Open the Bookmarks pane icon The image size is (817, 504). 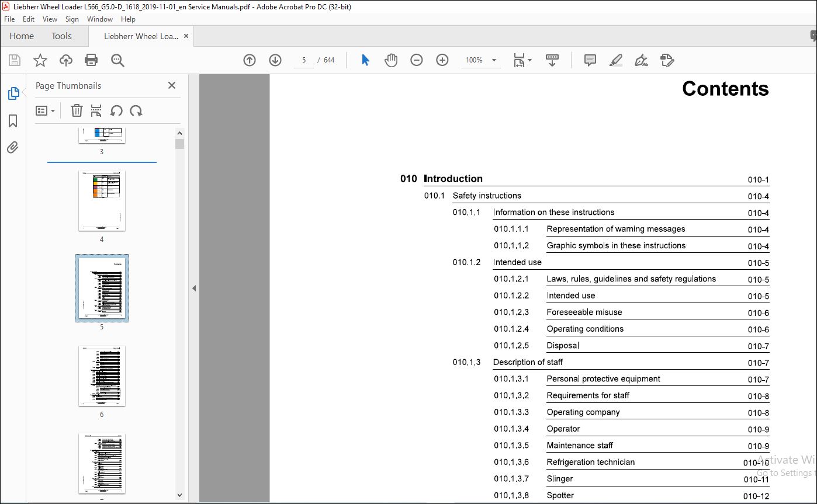pos(13,120)
